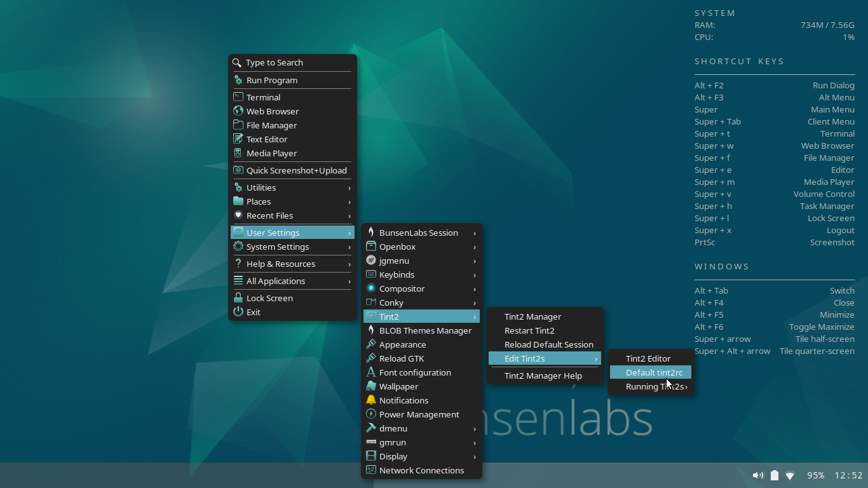
Task: Open Default tint2rc for editing
Action: coord(651,372)
